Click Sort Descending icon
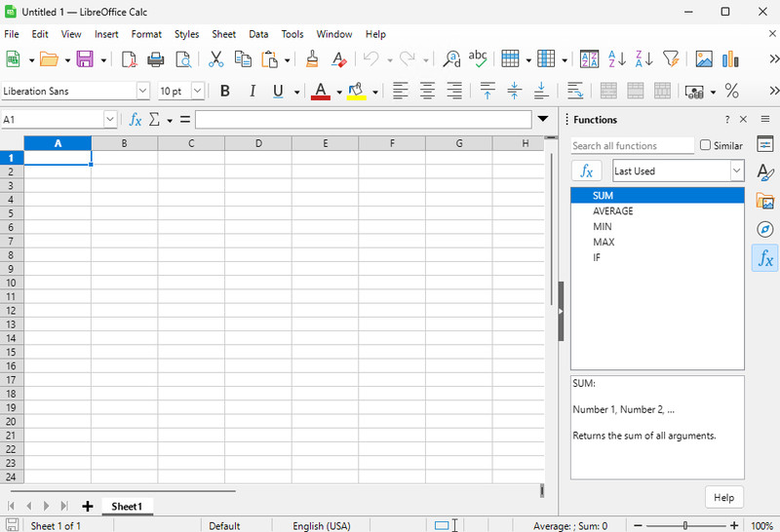 click(643, 59)
